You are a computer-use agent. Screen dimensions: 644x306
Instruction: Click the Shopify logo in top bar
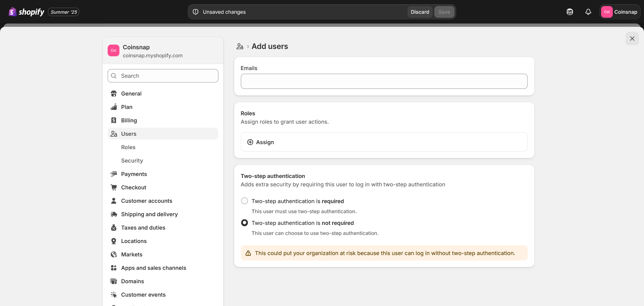pos(26,12)
